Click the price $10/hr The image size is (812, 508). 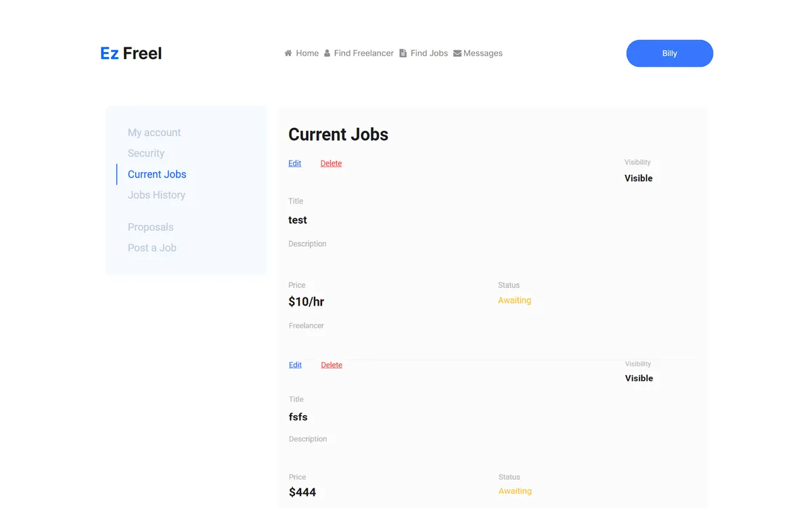click(307, 302)
